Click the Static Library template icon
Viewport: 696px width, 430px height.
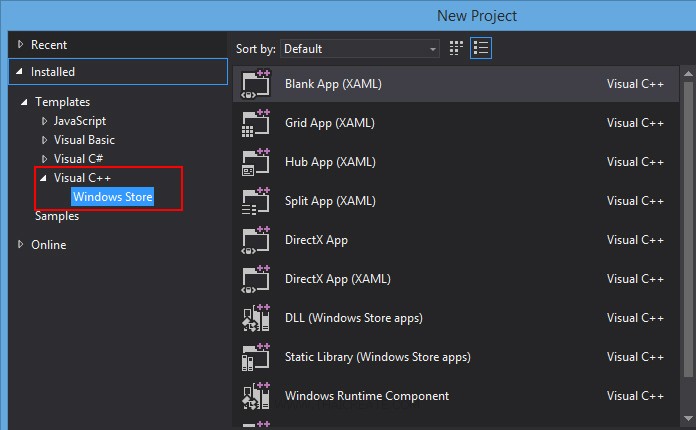pyautogui.click(x=256, y=357)
